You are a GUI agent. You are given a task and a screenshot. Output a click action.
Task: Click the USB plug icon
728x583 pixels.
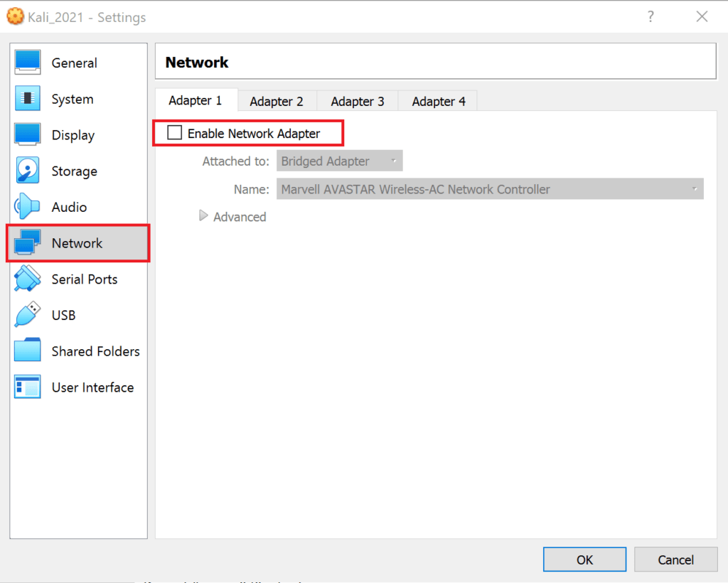tap(28, 314)
